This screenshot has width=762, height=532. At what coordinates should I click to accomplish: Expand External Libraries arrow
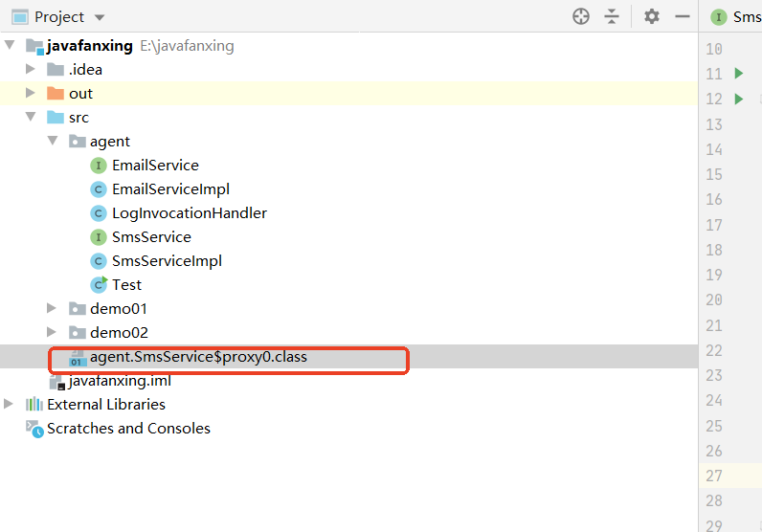[9, 404]
